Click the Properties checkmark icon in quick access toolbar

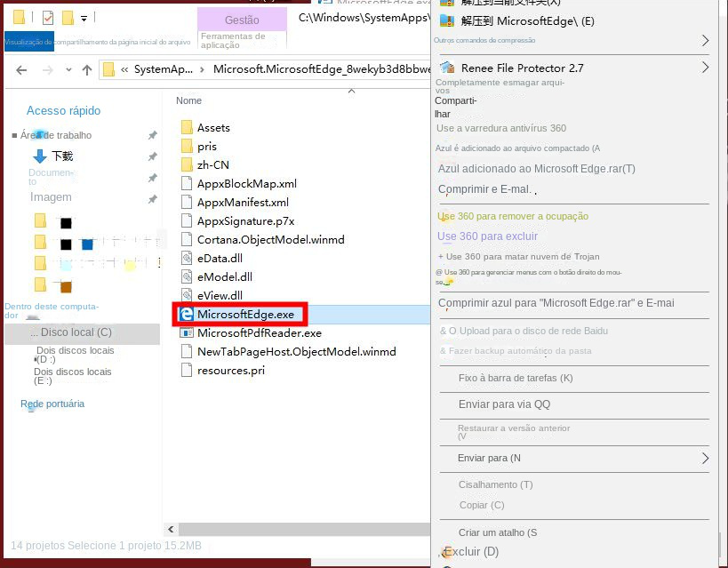pyautogui.click(x=48, y=18)
